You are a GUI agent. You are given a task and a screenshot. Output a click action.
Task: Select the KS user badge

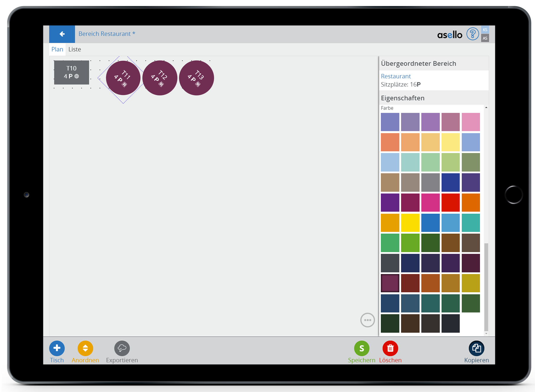coord(485,30)
